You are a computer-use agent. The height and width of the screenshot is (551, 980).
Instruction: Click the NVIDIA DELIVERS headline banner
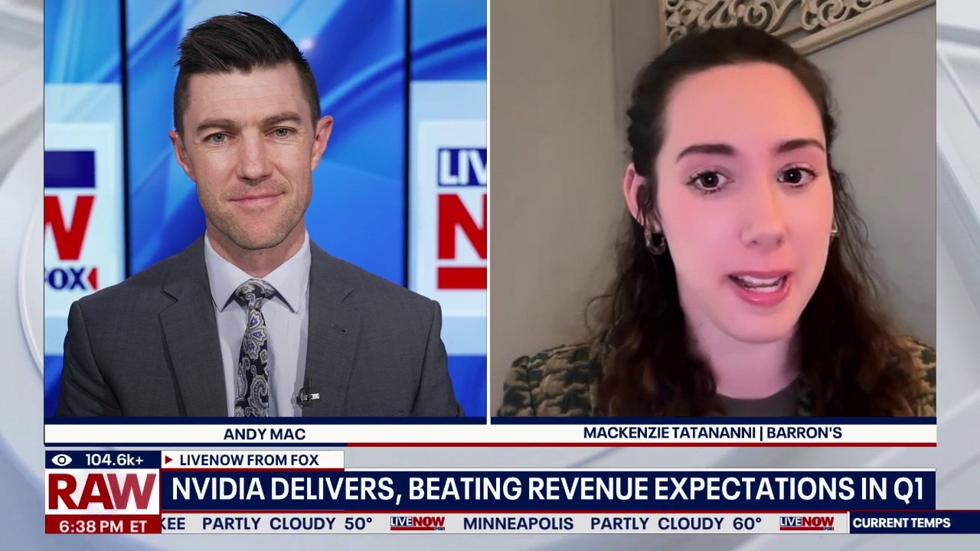547,489
